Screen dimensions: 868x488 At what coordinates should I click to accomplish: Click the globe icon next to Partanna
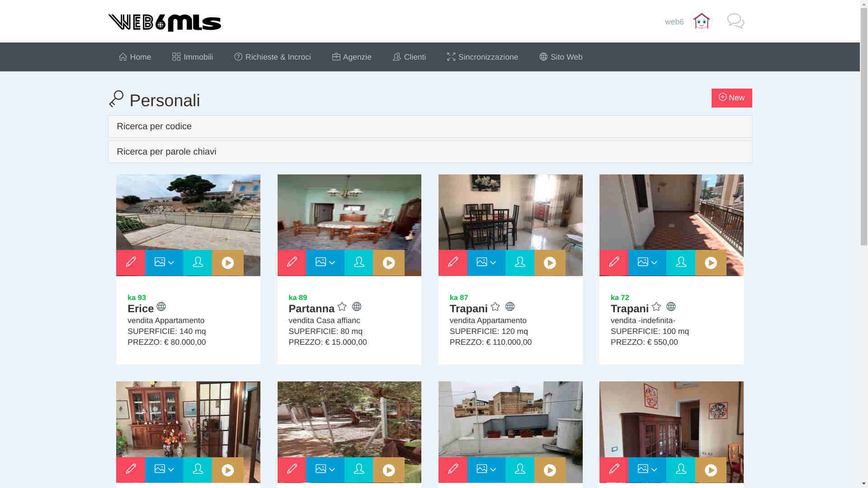[357, 307]
